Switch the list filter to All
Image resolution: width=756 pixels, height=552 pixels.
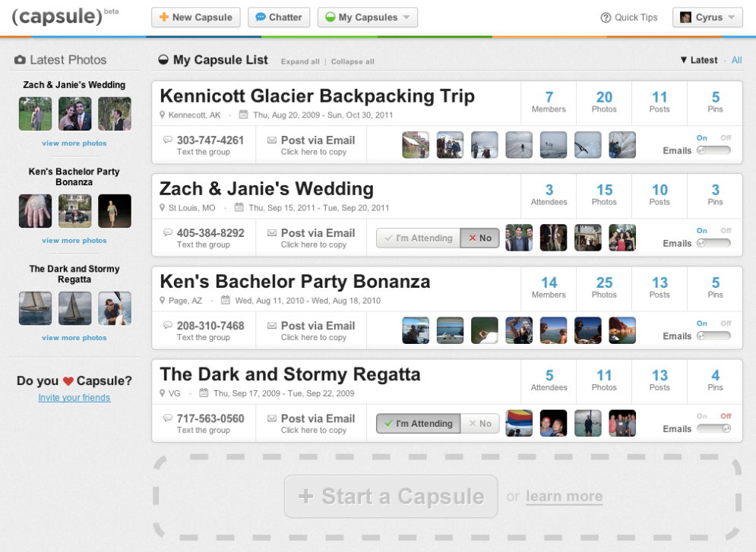pos(736,60)
